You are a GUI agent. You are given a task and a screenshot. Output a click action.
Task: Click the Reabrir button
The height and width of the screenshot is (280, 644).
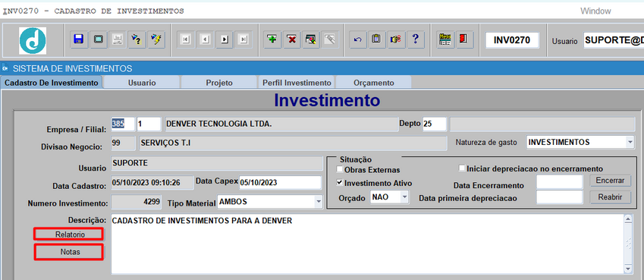[611, 197]
